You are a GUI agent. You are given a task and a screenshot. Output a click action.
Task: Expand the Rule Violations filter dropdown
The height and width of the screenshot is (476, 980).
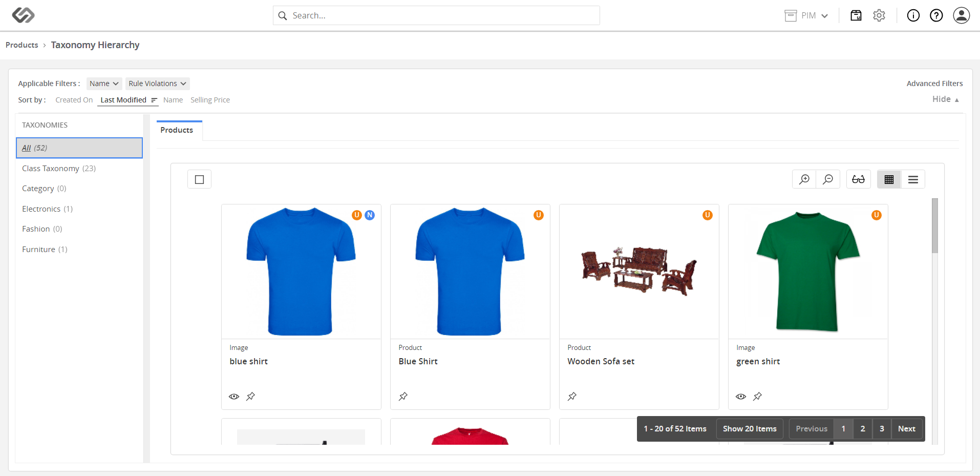pyautogui.click(x=158, y=84)
